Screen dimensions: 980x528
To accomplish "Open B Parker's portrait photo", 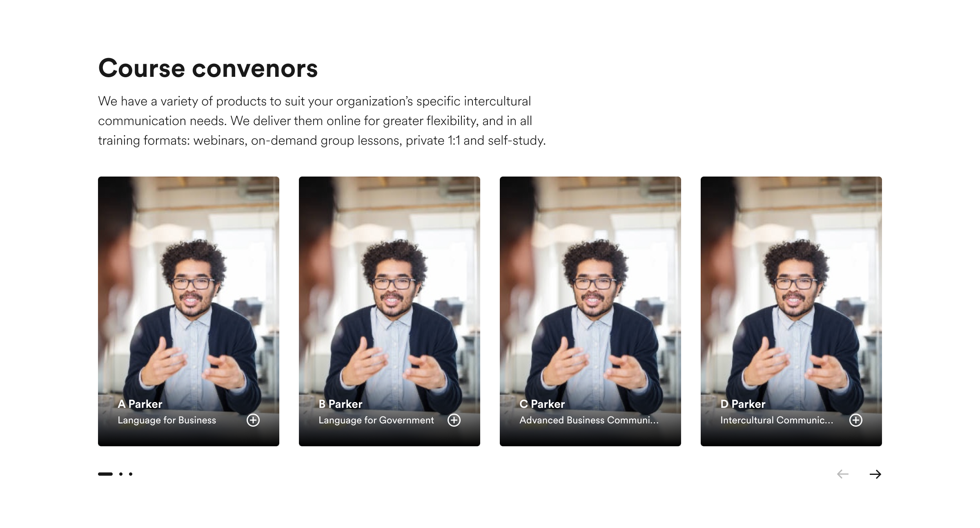I will pyautogui.click(x=390, y=286).
